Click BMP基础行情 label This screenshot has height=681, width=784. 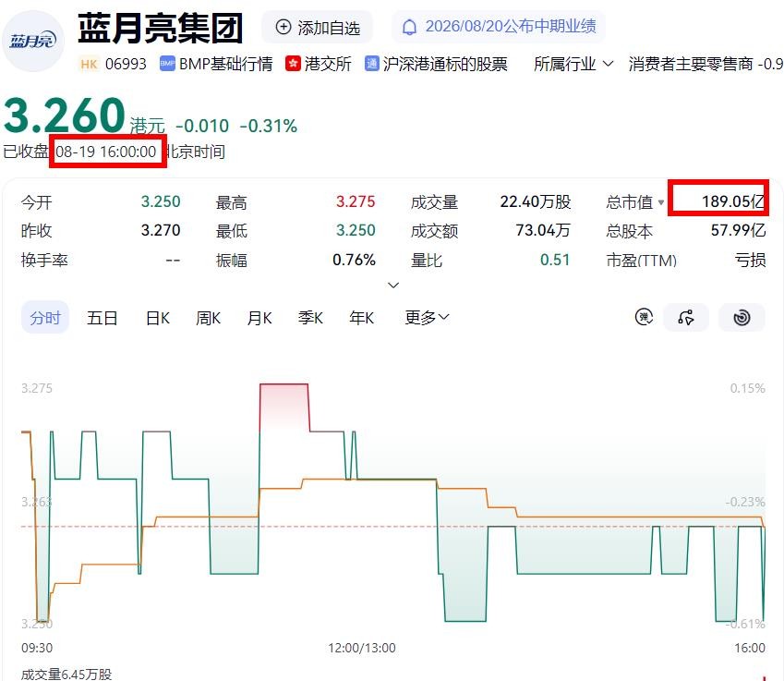pos(225,64)
